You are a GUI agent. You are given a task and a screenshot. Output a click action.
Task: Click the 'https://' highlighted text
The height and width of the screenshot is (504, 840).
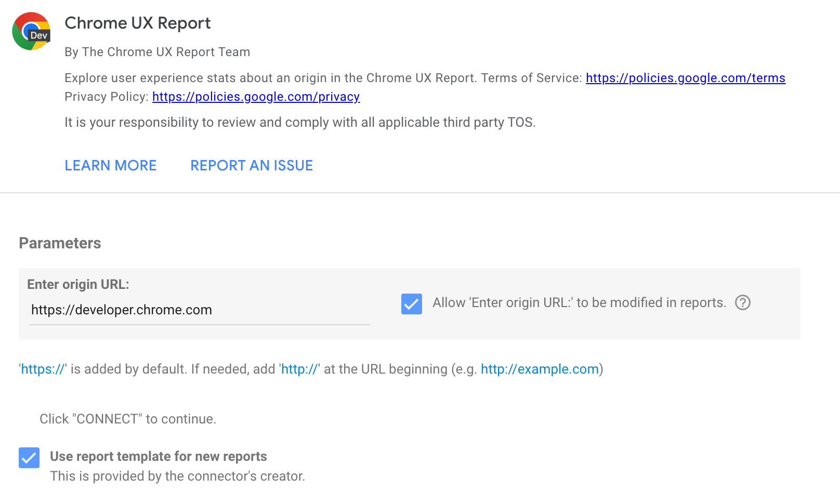(43, 369)
